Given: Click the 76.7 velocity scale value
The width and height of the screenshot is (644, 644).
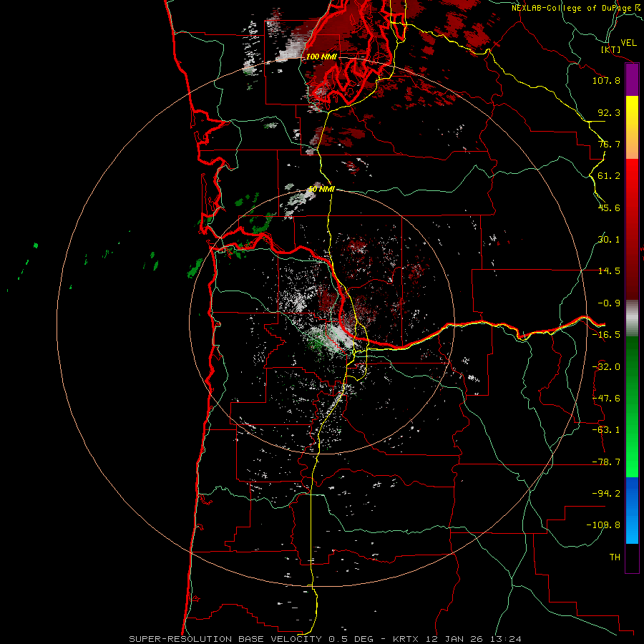Looking at the screenshot, I should tap(609, 144).
